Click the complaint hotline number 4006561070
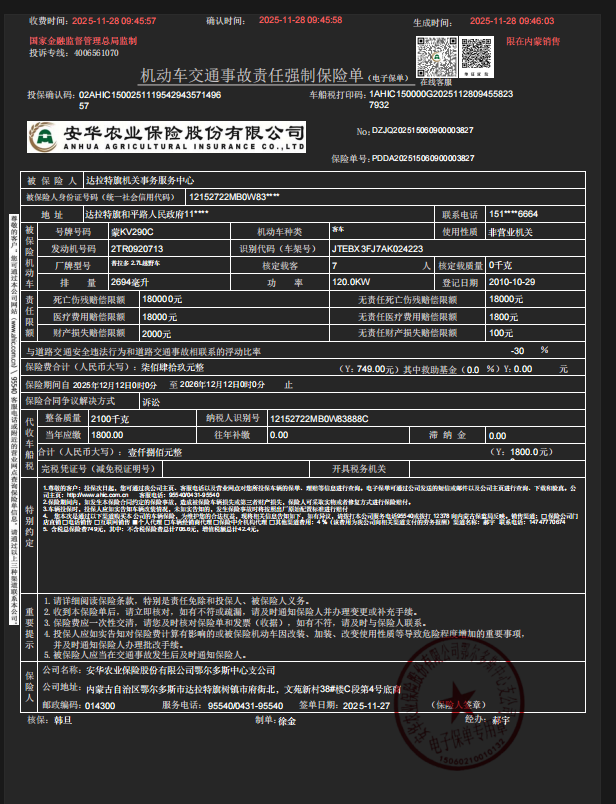This screenshot has width=616, height=804. click(x=94, y=53)
